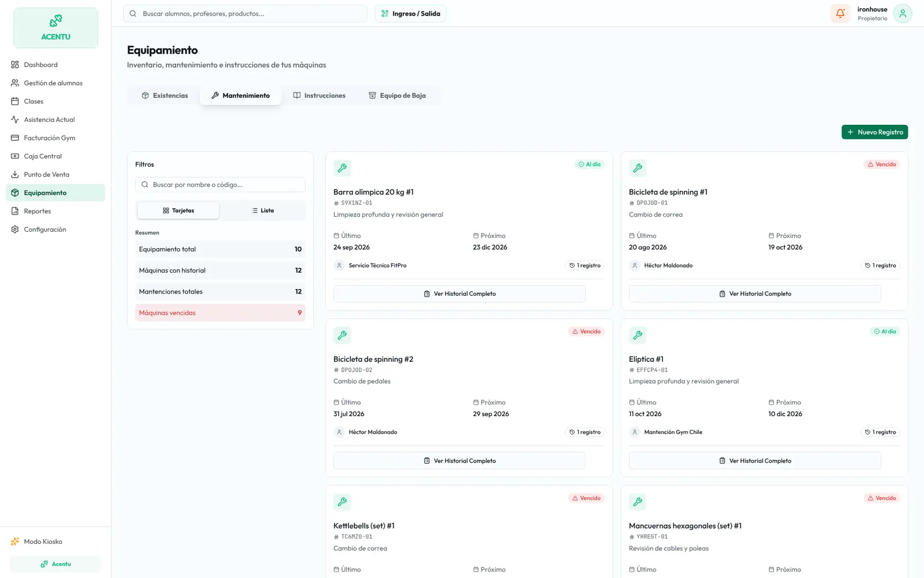
Task: Click the wrench icon on Elíptica #1 card
Action: point(638,335)
